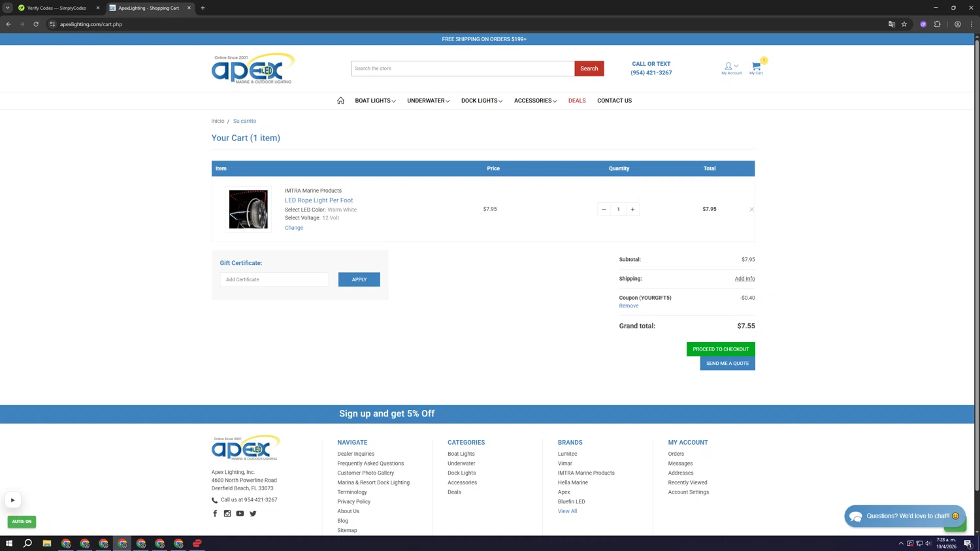View All brands in the footer
This screenshot has height=551, width=980.
point(567,511)
